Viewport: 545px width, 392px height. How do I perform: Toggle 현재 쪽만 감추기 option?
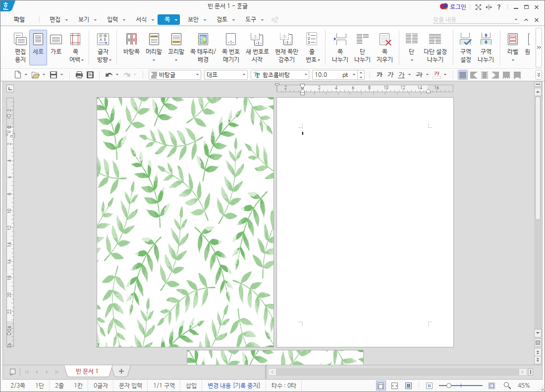pyautogui.click(x=286, y=47)
